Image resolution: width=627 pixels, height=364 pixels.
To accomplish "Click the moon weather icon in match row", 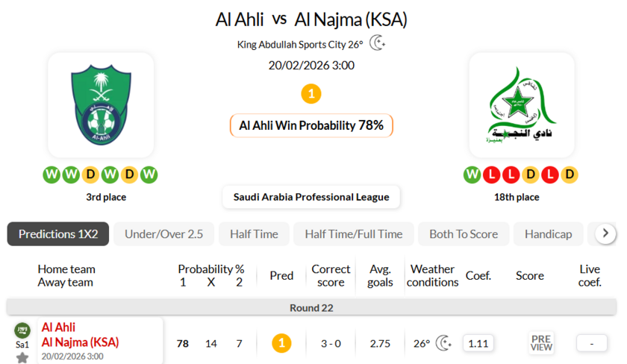I will pos(443,343).
